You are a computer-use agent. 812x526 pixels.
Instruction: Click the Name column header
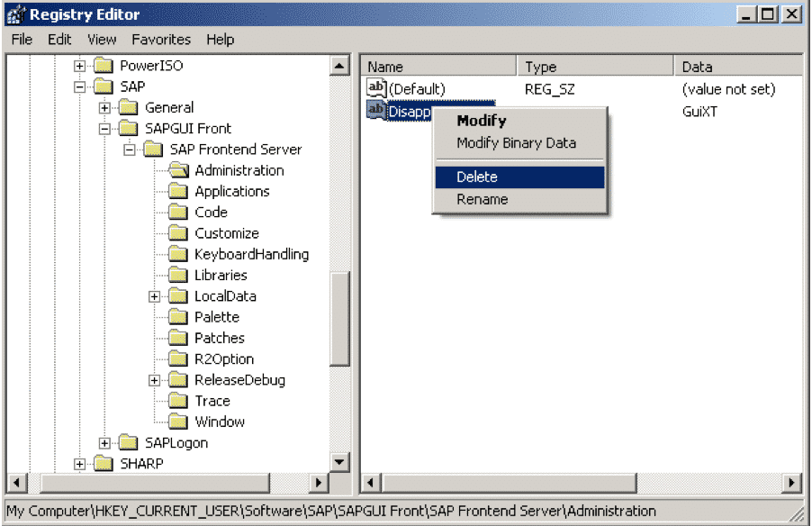tap(438, 67)
